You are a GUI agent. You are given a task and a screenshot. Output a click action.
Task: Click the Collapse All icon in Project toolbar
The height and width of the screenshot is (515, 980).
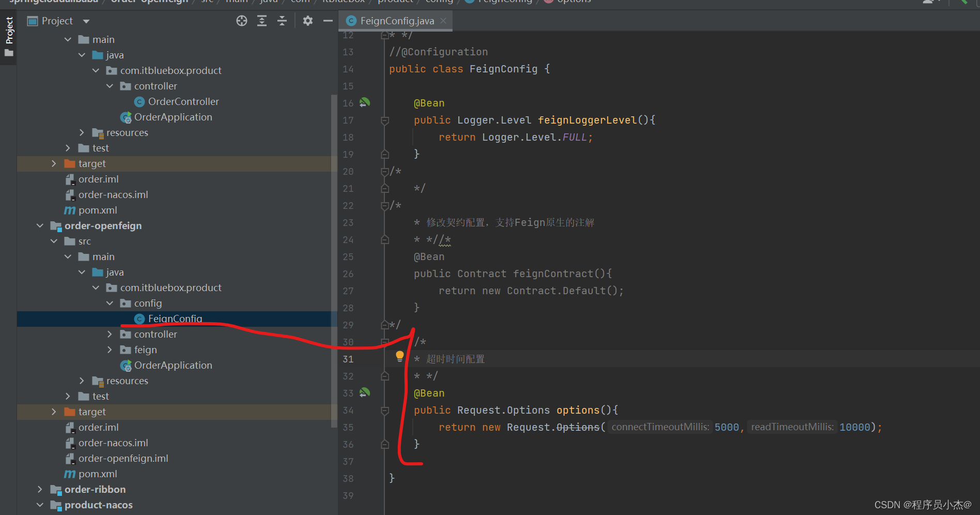(x=282, y=21)
